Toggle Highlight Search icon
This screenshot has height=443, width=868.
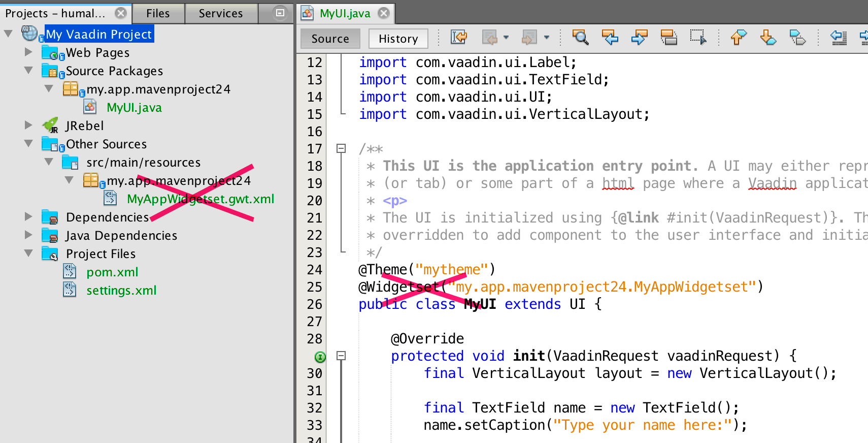click(x=669, y=38)
